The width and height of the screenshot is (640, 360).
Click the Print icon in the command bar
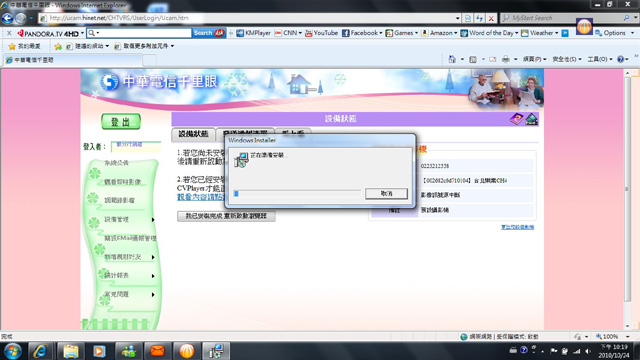pyautogui.click(x=506, y=59)
